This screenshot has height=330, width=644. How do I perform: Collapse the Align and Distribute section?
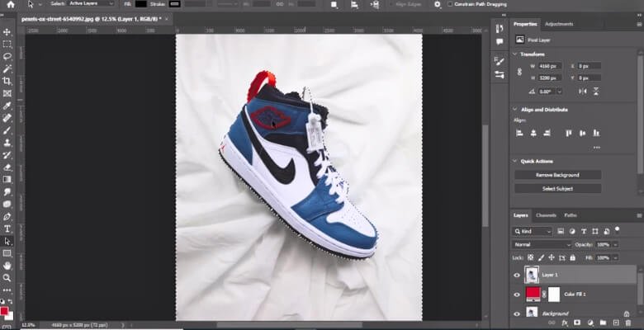[x=515, y=110]
